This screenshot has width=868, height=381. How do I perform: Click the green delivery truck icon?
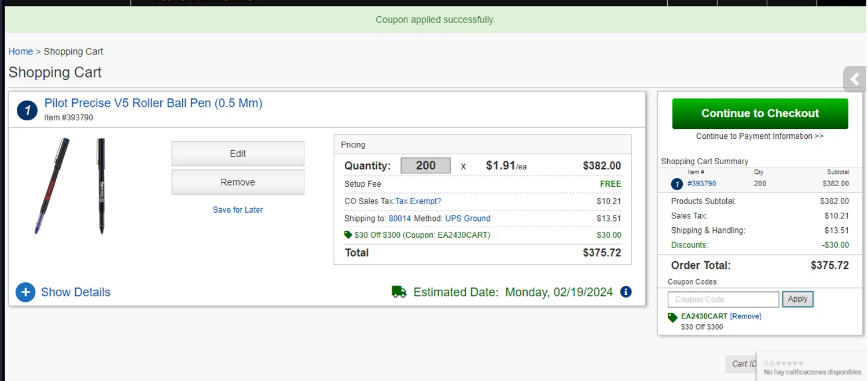399,292
